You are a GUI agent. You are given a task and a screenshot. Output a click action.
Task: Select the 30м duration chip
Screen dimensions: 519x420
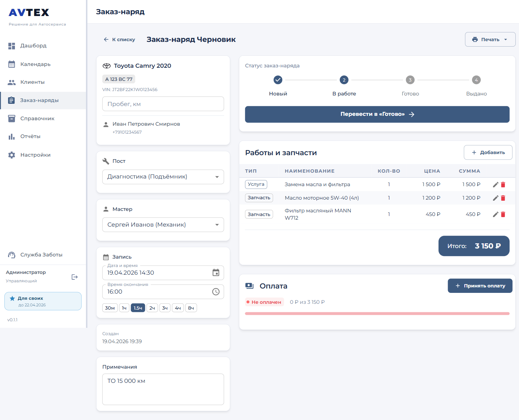click(x=110, y=308)
